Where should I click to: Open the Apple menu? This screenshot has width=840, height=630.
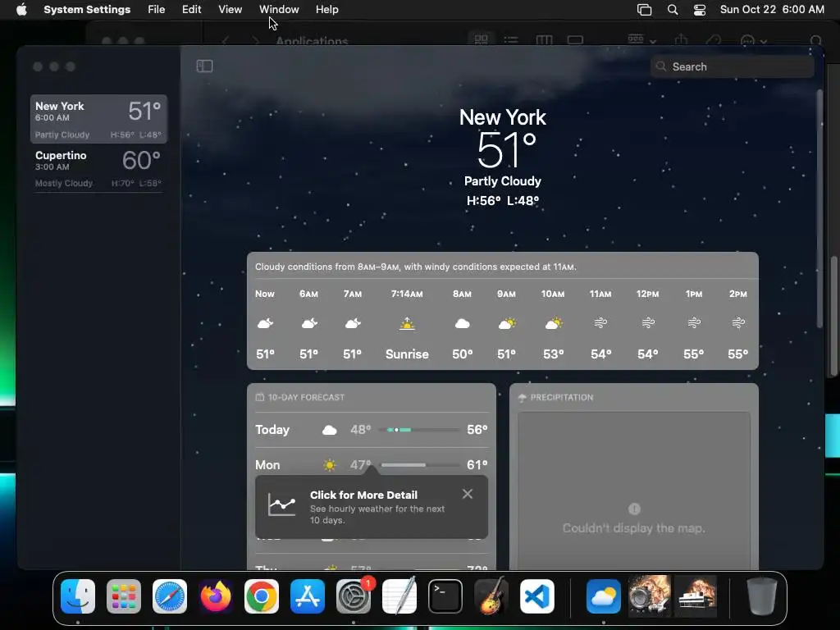pyautogui.click(x=21, y=9)
